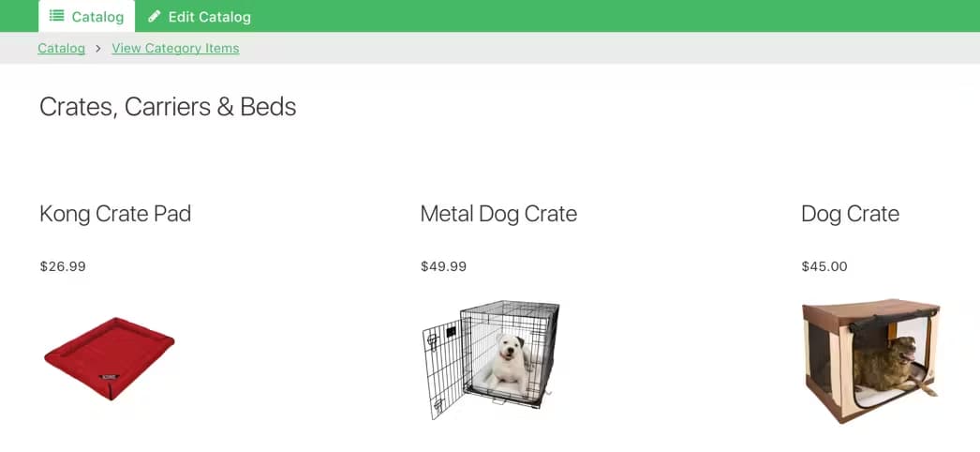980x452 pixels.
Task: Open the brown soft dog crate image
Action: (870, 360)
